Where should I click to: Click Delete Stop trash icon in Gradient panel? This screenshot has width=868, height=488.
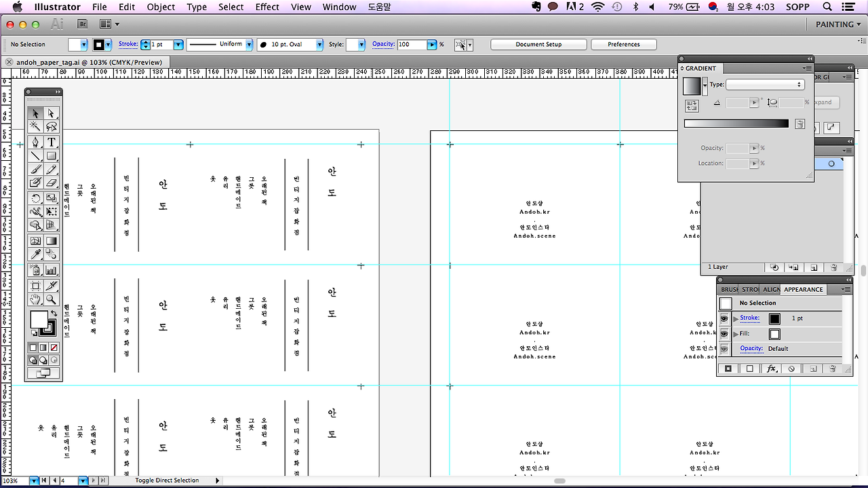(800, 124)
